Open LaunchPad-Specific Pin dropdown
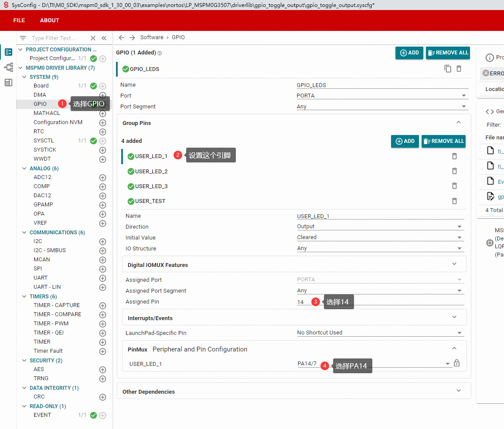 (x=380, y=333)
